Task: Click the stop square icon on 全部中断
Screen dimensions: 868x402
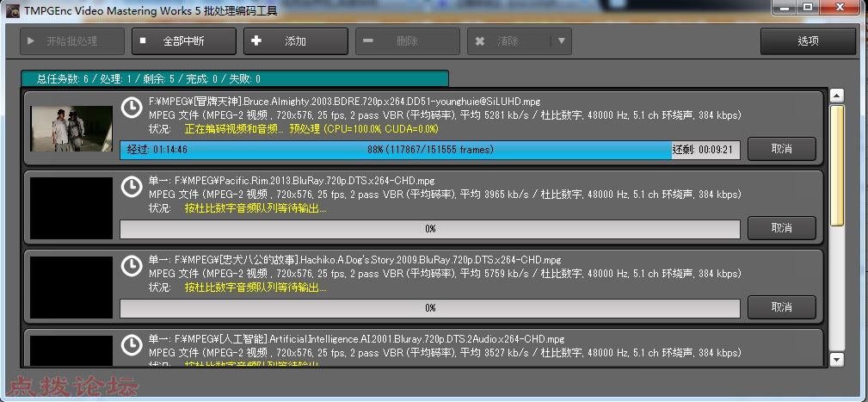Action: pyautogui.click(x=143, y=40)
